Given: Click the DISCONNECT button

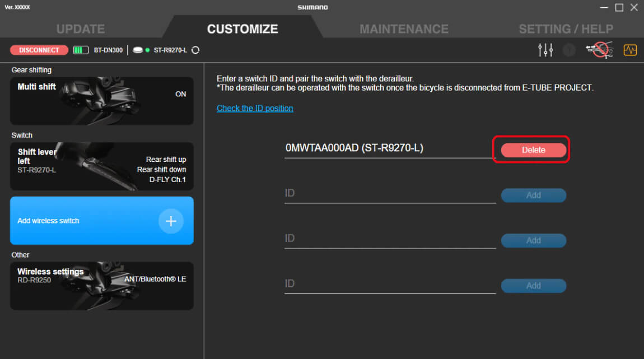Looking at the screenshot, I should click(39, 50).
